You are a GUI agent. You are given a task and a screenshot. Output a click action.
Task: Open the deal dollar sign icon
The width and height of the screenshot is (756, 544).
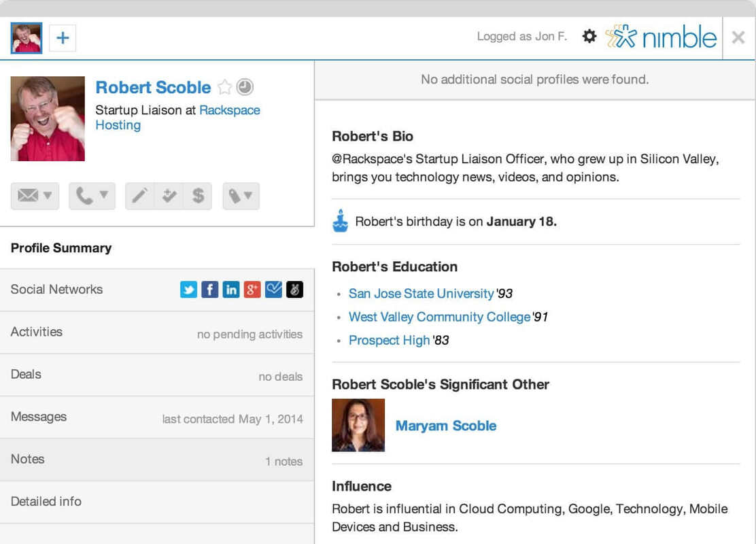198,196
